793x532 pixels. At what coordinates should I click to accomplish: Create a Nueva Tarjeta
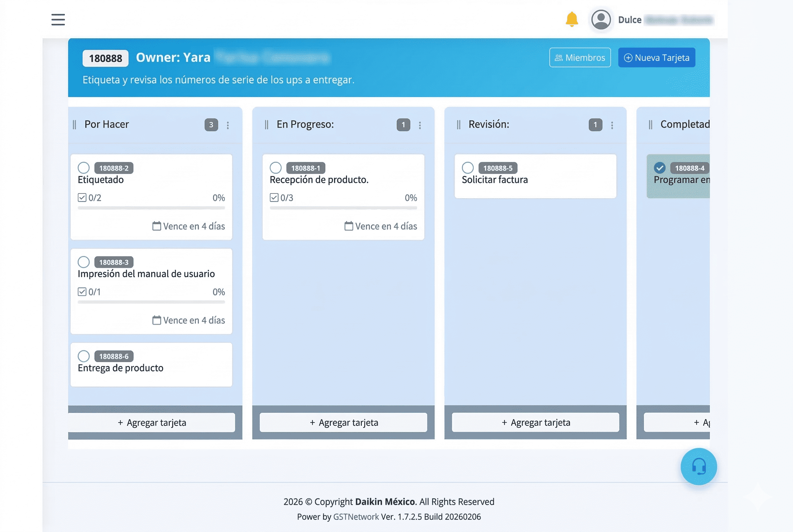coord(656,58)
